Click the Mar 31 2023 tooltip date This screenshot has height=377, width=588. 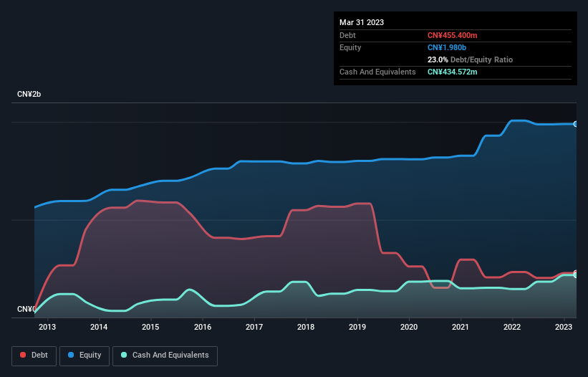point(362,22)
